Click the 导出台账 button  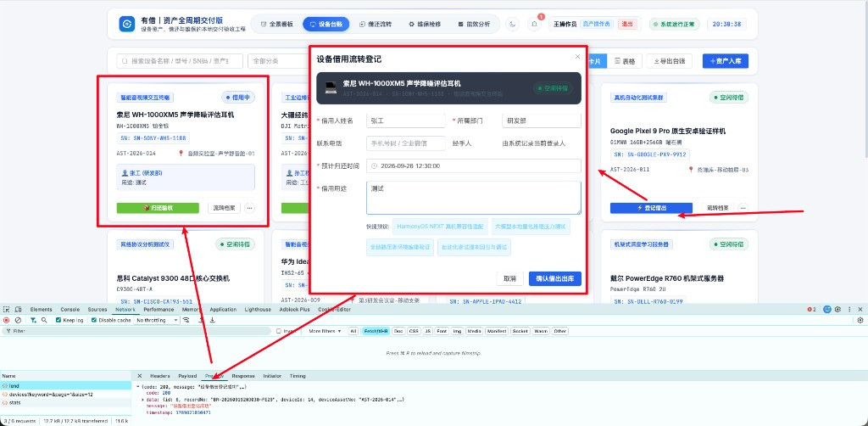pos(669,61)
